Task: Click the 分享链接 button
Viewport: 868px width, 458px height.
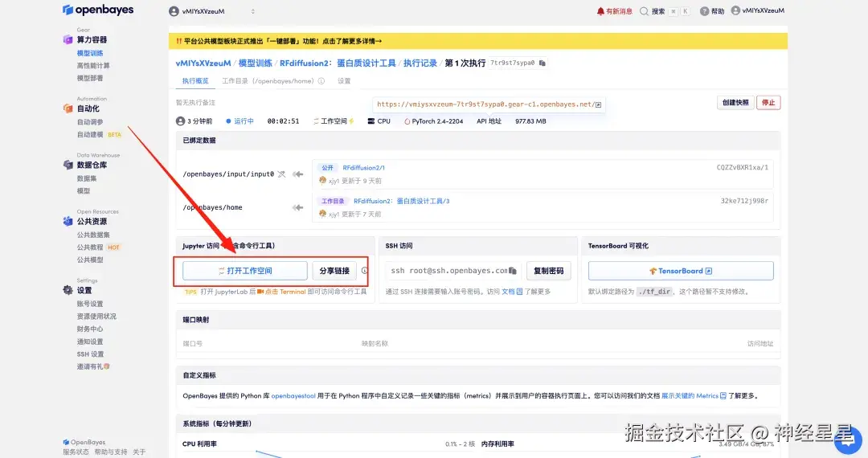Action: 334,271
